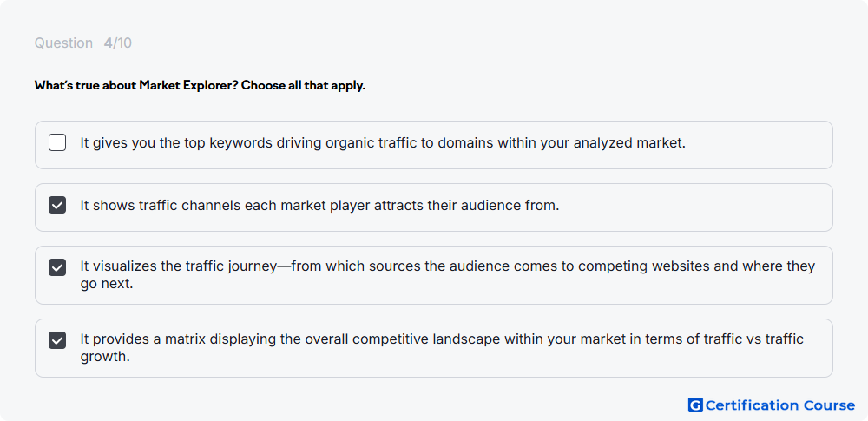The height and width of the screenshot is (421, 868).
Task: Check the top keywords organic traffic checkbox
Action: [57, 143]
